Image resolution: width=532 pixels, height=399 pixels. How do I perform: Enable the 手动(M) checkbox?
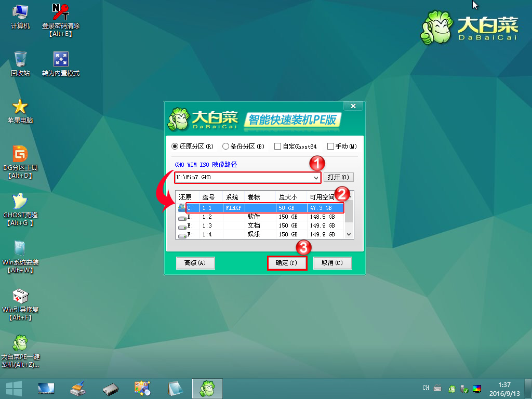pyautogui.click(x=330, y=147)
